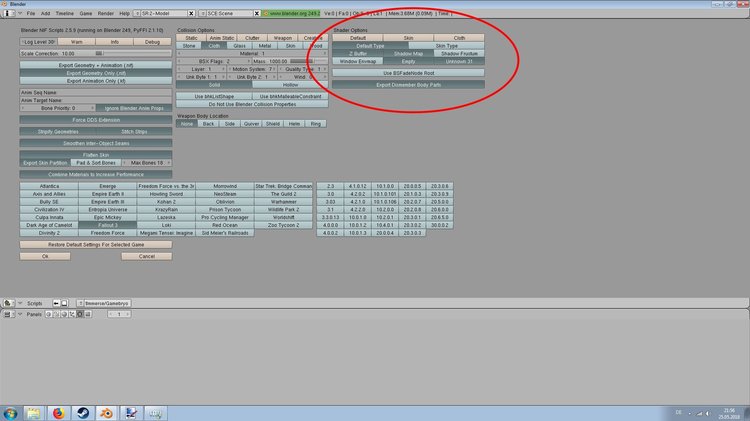
Task: Open the Help menu
Action: point(124,13)
